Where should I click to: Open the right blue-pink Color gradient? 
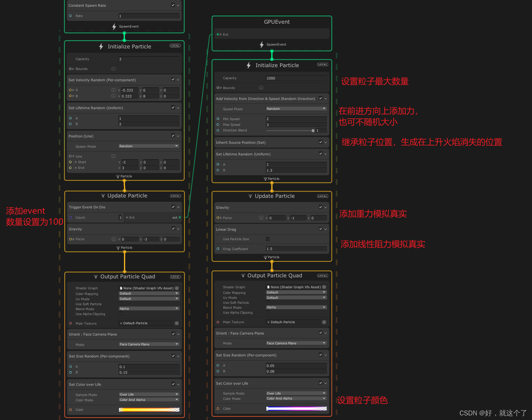[296, 409]
